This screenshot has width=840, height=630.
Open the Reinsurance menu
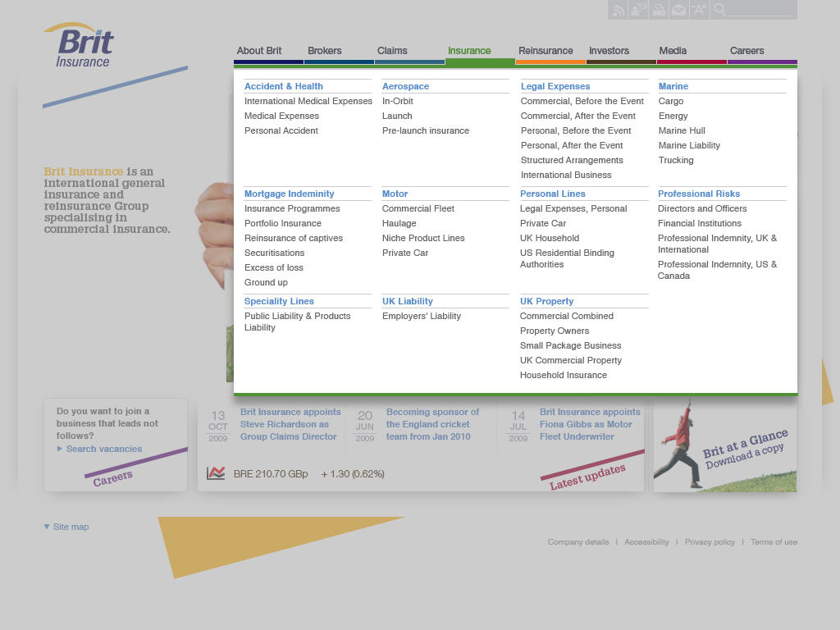click(x=546, y=51)
